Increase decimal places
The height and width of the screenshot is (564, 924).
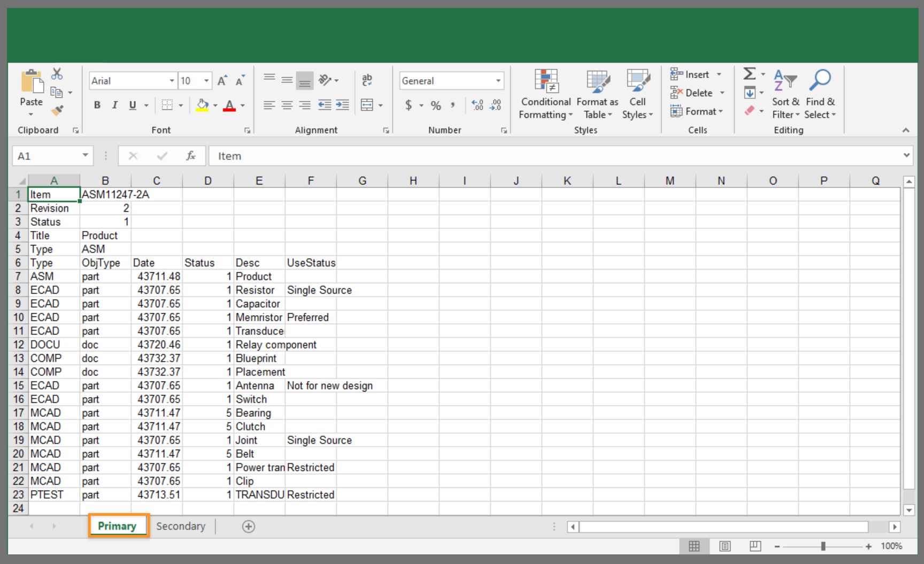[x=478, y=105]
